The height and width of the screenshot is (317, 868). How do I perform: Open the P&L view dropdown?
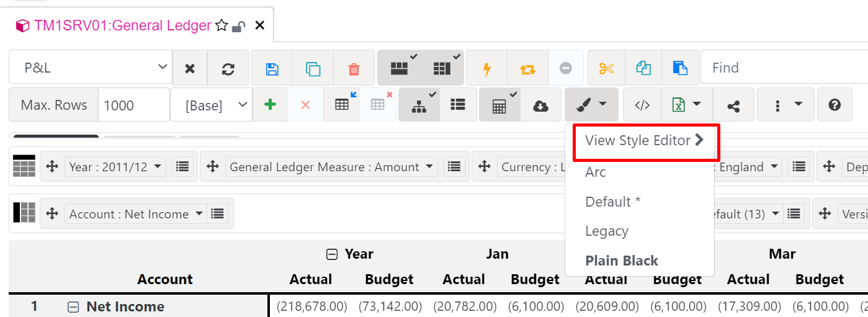pos(90,68)
